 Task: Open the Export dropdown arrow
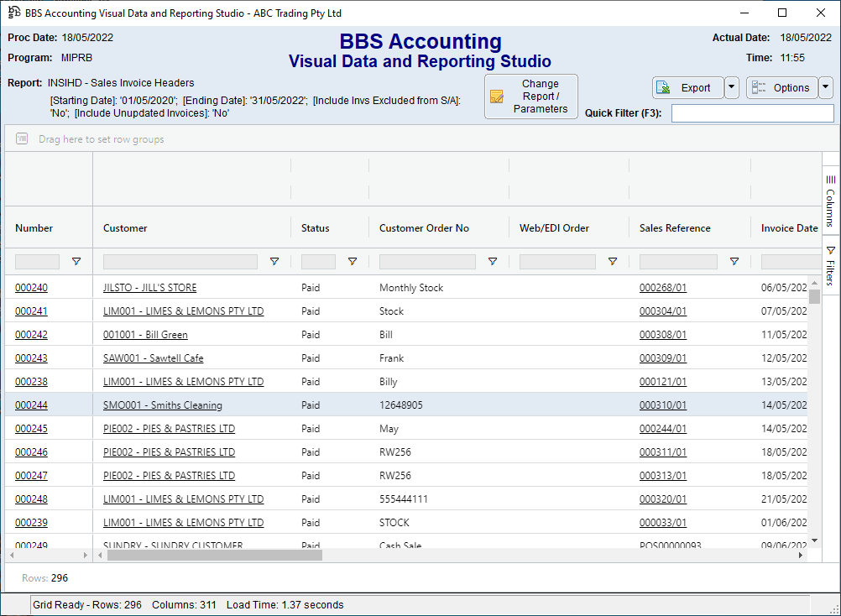(731, 88)
